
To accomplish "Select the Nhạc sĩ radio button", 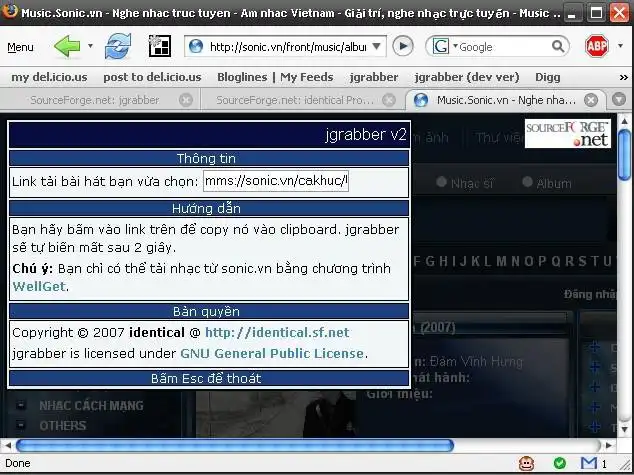I will click(442, 182).
